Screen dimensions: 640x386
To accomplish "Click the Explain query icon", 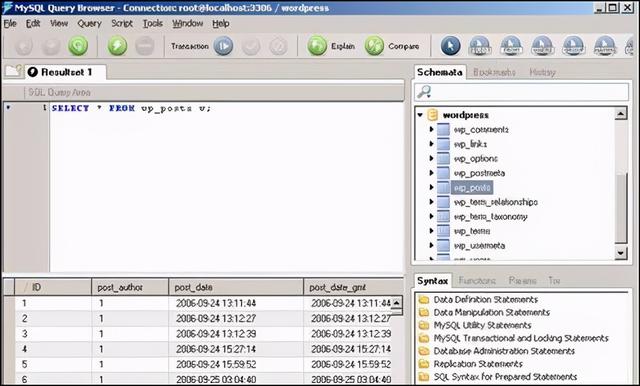I will 317,46.
